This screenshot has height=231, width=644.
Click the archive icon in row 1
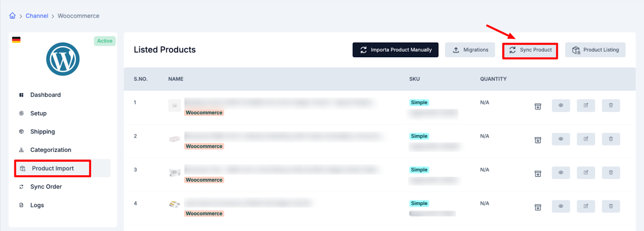click(538, 106)
